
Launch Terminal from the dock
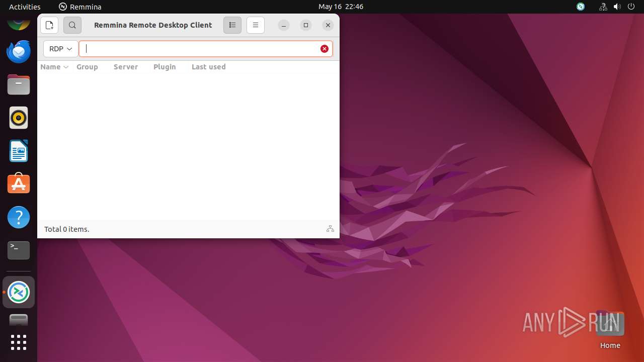pyautogui.click(x=19, y=250)
